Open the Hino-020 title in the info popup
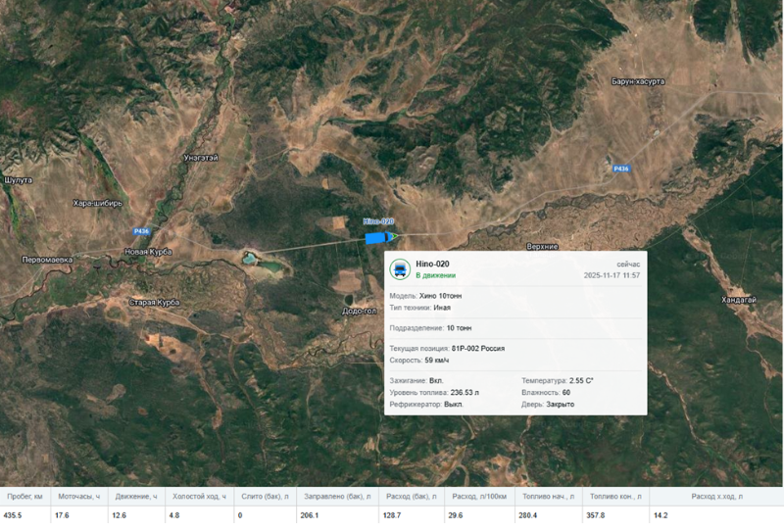 click(432, 264)
